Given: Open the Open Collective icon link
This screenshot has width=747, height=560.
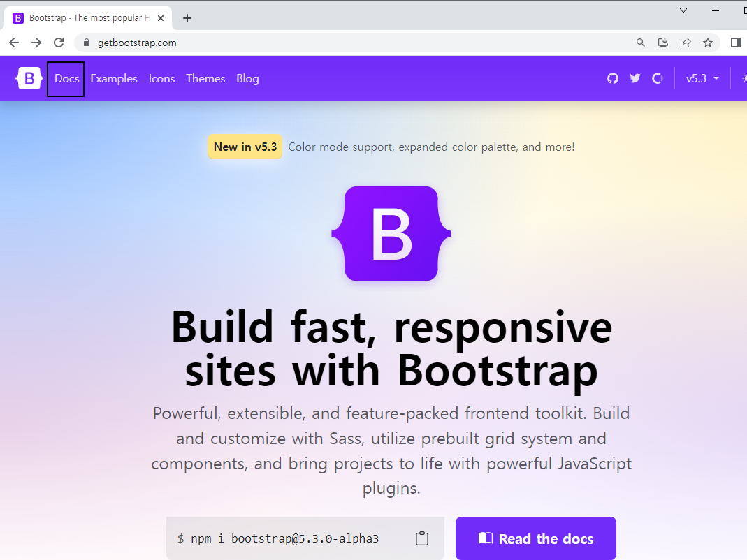Looking at the screenshot, I should click(x=658, y=78).
